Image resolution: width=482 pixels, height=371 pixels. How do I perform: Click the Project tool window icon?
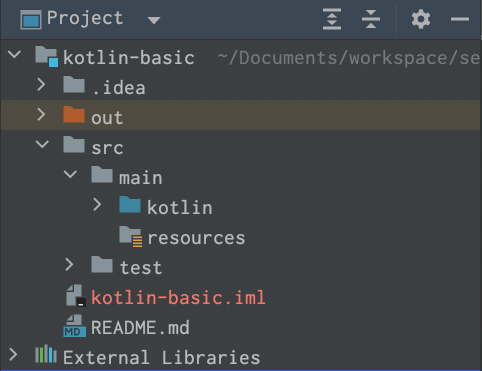point(31,20)
